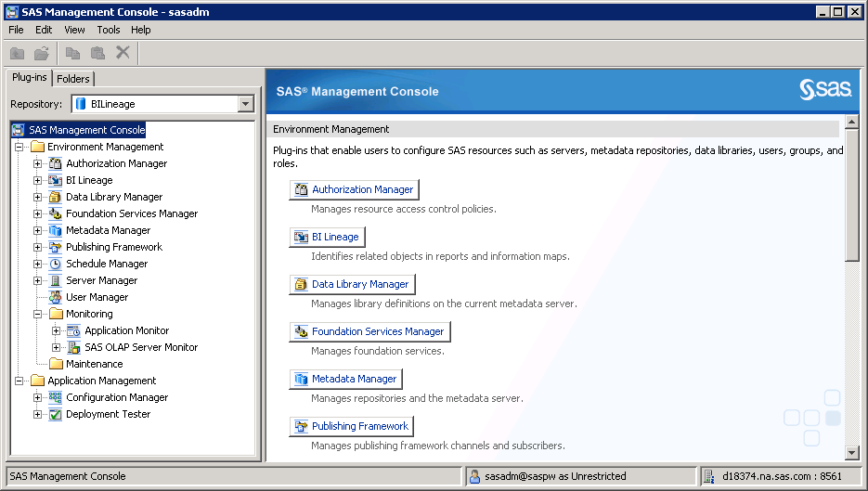Image resolution: width=868 pixels, height=491 pixels.
Task: Collapse the Application Management node
Action: pos(19,381)
